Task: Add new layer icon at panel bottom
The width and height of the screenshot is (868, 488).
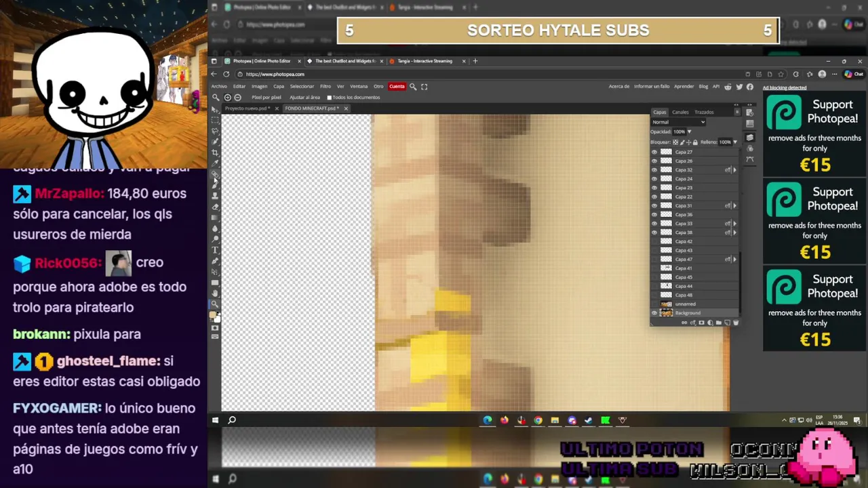Action: (x=727, y=323)
